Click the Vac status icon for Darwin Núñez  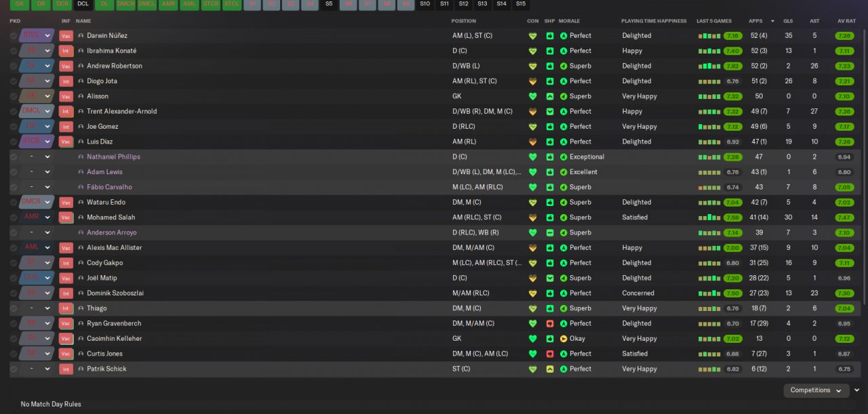[x=66, y=36]
